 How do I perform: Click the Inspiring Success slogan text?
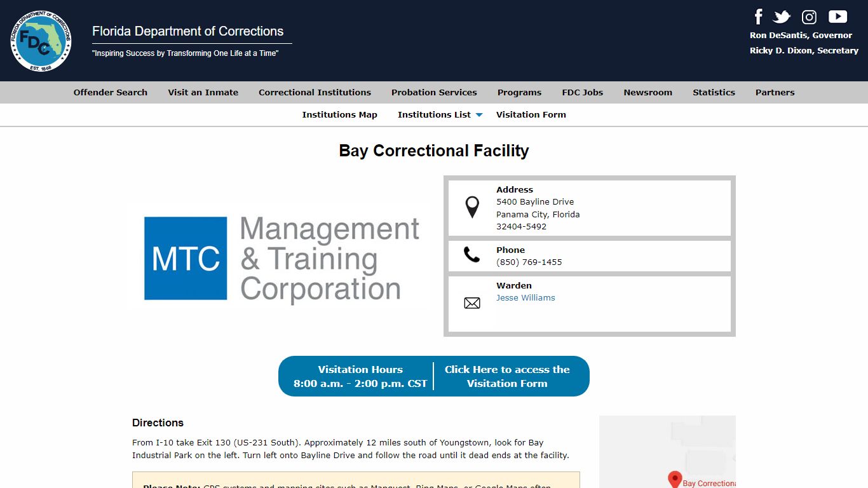pyautogui.click(x=186, y=53)
